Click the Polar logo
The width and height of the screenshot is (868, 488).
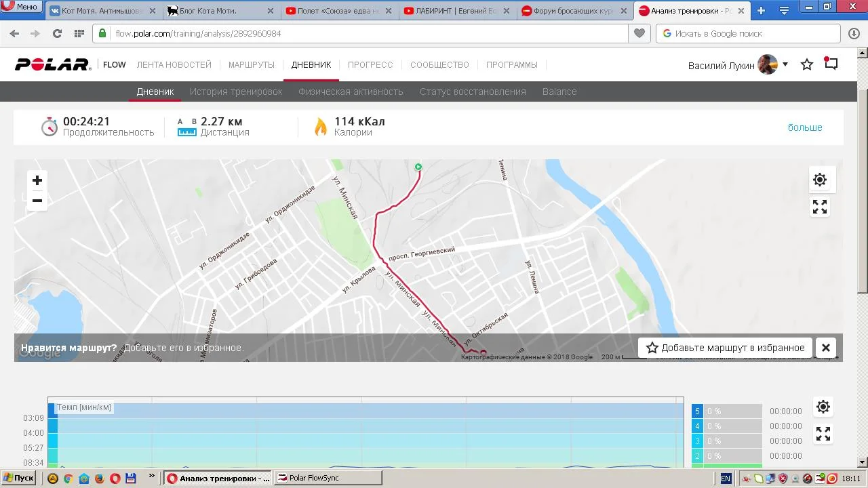pyautogui.click(x=53, y=64)
